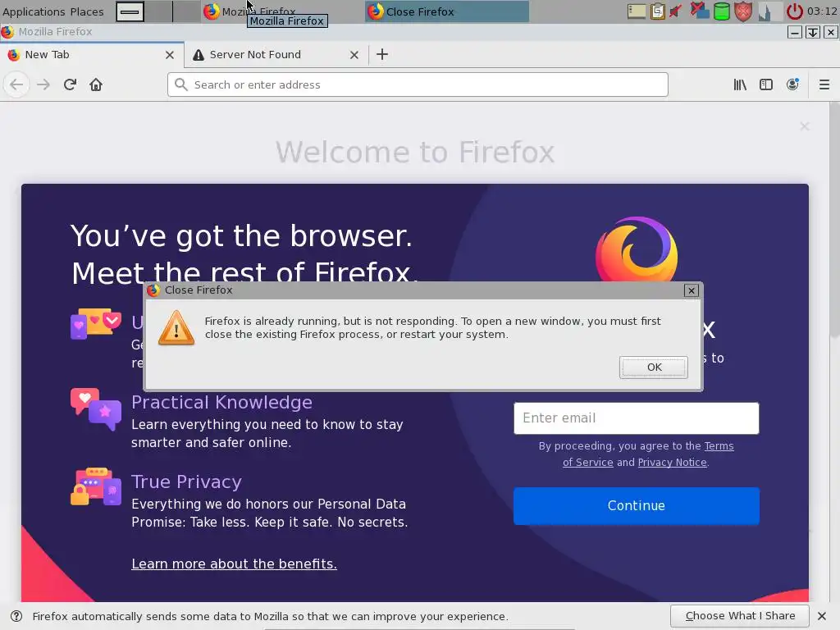This screenshot has width=840, height=630.
Task: Open the Applications menu
Action: pos(34,11)
